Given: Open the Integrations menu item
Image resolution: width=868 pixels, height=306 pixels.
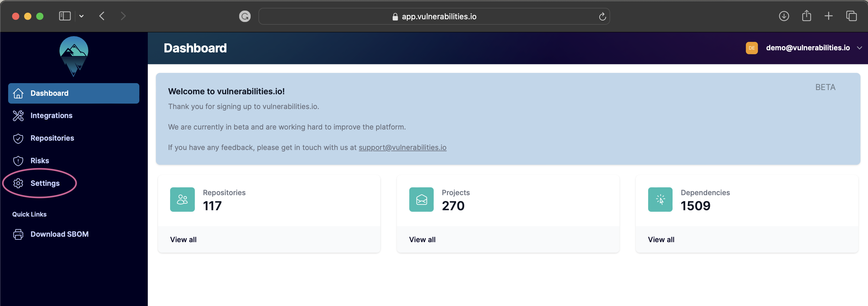Looking at the screenshot, I should click(74, 115).
